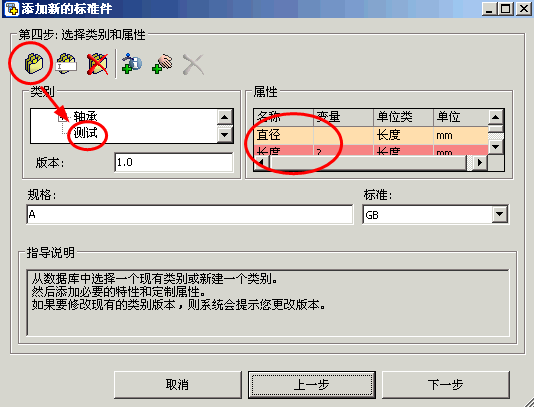This screenshot has width=534, height=407.
Task: Click the 取消 button
Action: point(177,385)
